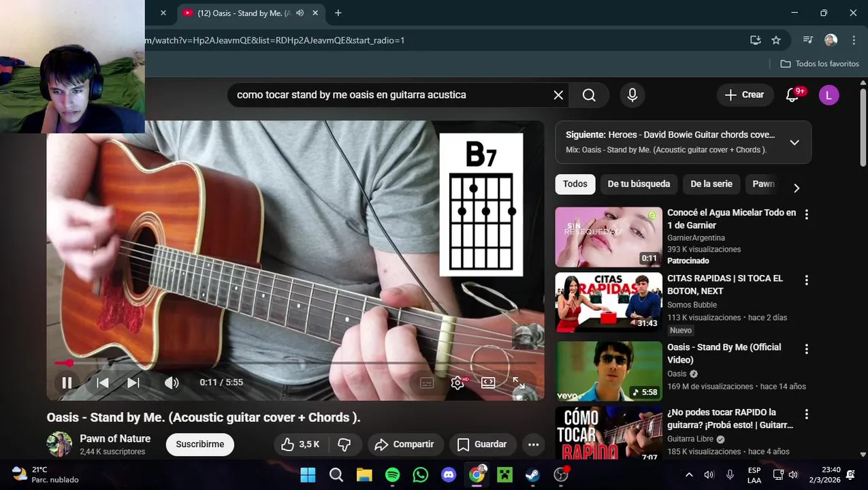Seek on the red video progress bar

point(295,363)
